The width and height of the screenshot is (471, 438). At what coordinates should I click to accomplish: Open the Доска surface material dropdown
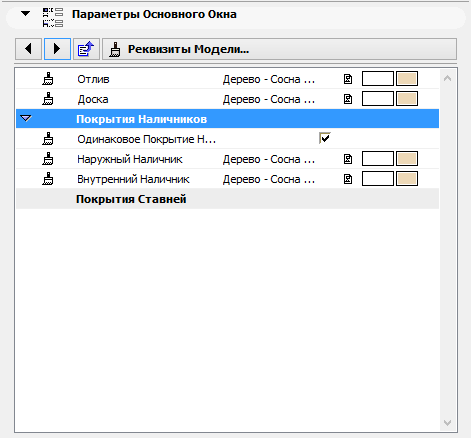click(269, 99)
